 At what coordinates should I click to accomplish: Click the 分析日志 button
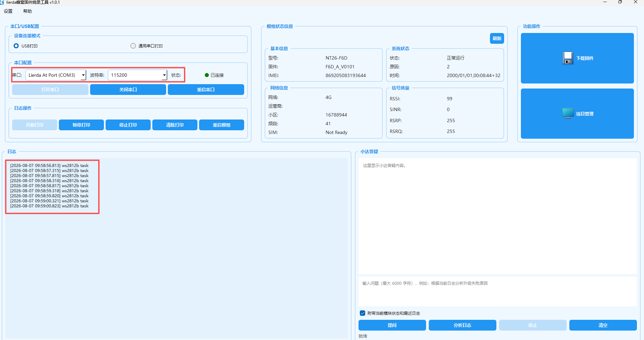click(x=462, y=325)
